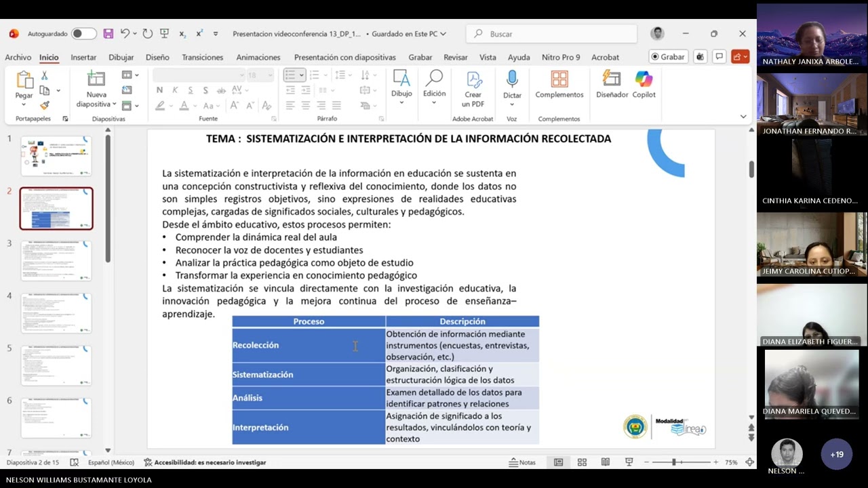Viewport: 868px width, 488px height.
Task: Open Presentación con diapositivas tab
Action: [x=344, y=58]
